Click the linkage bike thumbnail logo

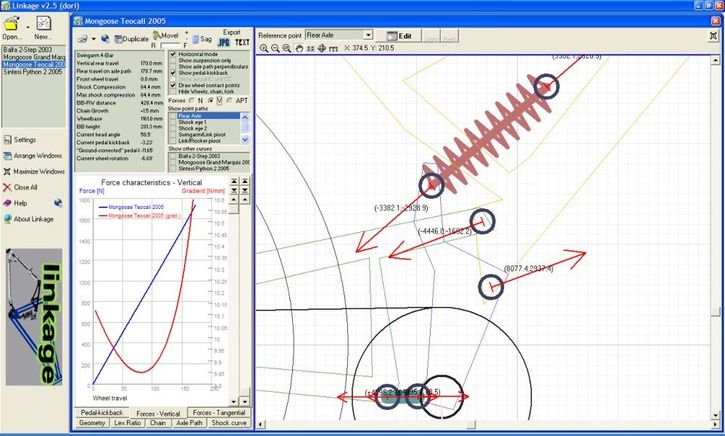pos(34,317)
